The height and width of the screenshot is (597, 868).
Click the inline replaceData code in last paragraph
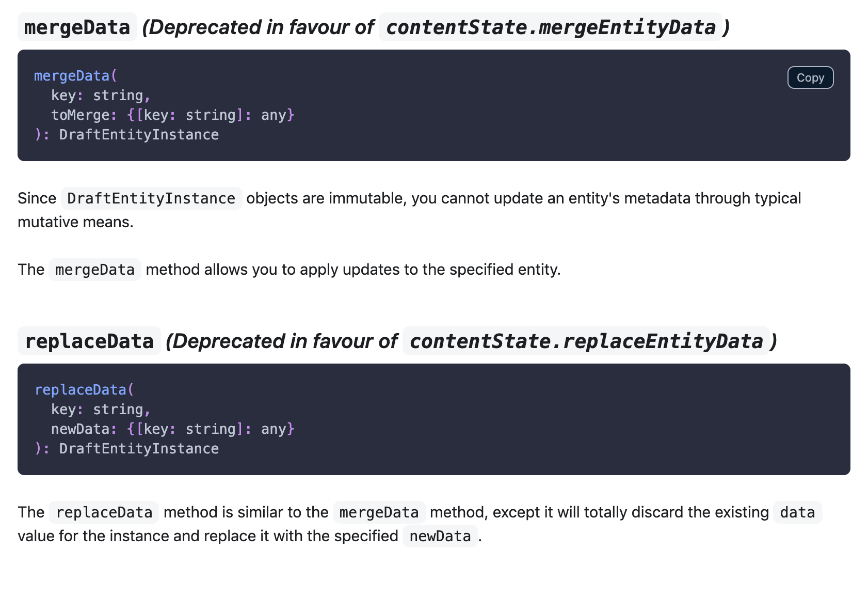(x=104, y=512)
